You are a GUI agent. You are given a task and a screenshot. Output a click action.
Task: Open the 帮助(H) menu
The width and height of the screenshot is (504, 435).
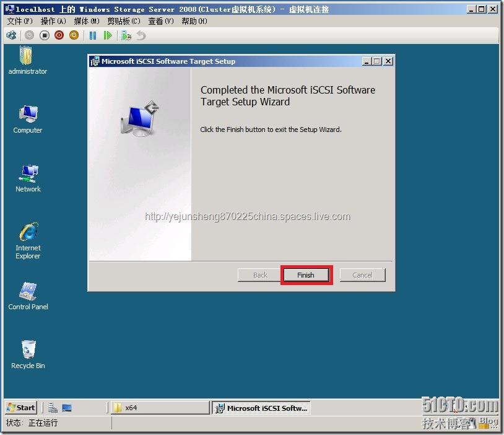pos(194,21)
